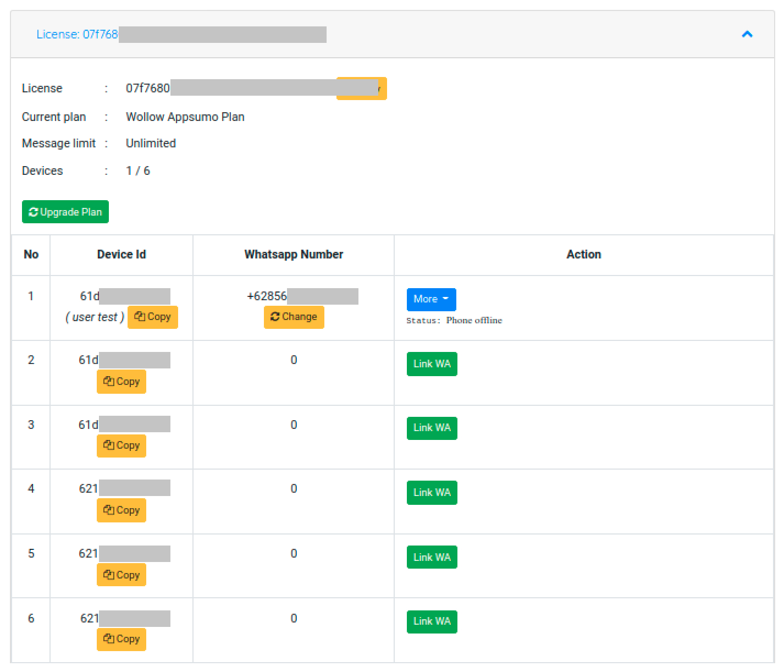Collapse the license panel with the chevron
784x672 pixels.
[x=747, y=34]
